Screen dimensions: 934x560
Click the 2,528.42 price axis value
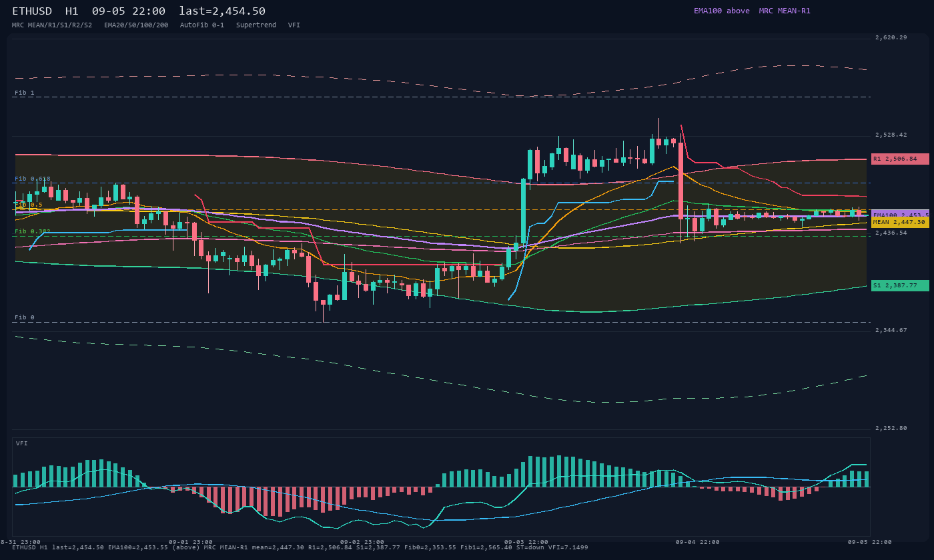click(891, 135)
